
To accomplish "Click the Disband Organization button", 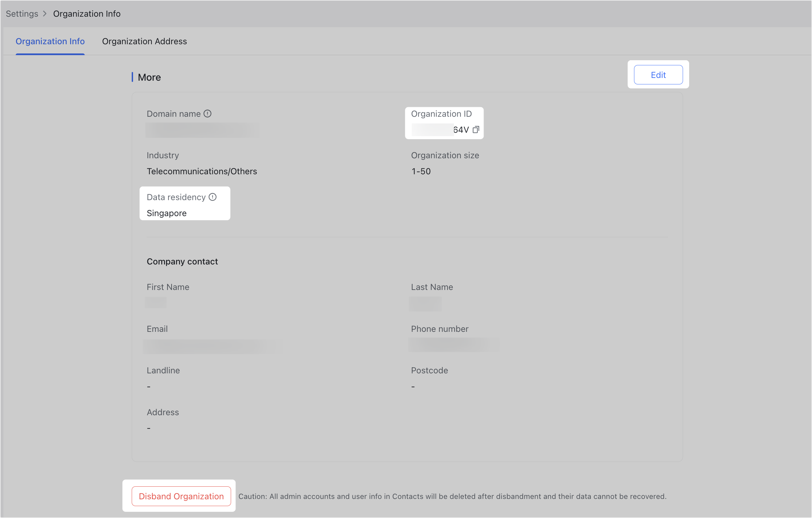I will tap(181, 496).
